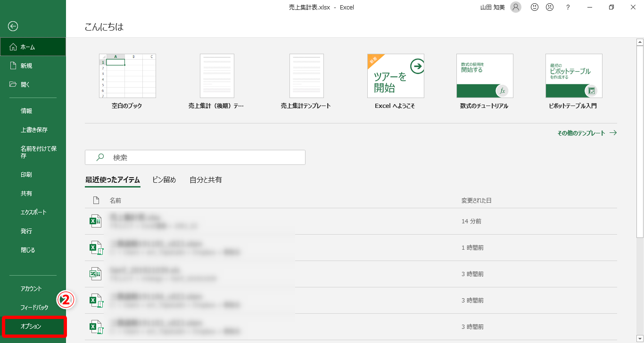
Task: Open the アカウント page
Action: coord(33,289)
